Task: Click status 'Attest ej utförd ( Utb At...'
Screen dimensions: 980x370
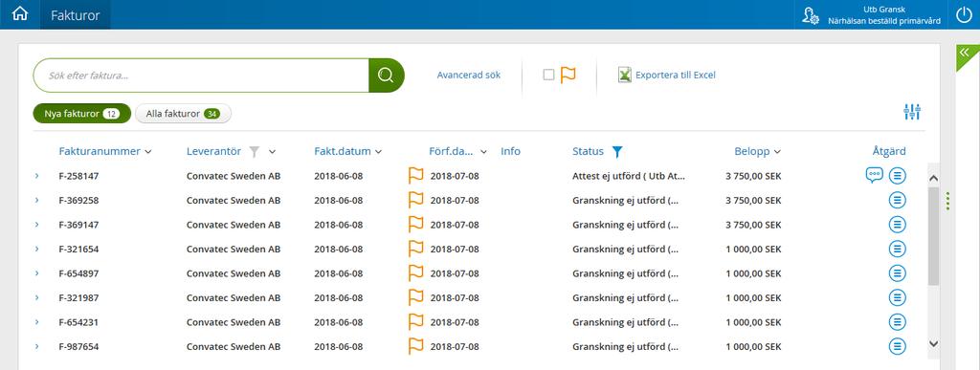Action: (629, 176)
